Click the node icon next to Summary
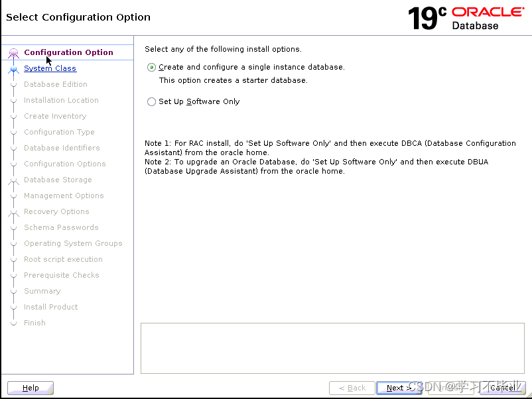532x399 pixels. (x=14, y=291)
